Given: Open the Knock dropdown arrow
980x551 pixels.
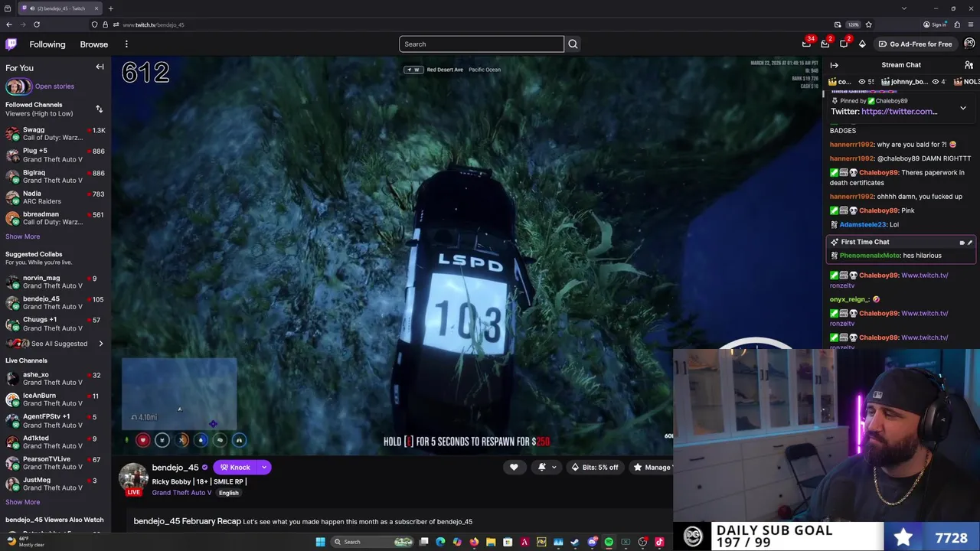Looking at the screenshot, I should [264, 467].
